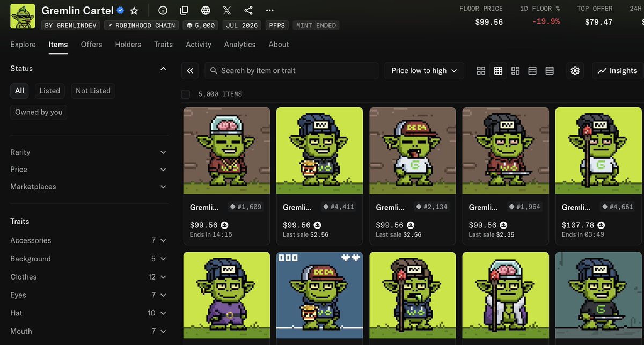Open the Analytics tab
This screenshot has height=345, width=644.
point(240,45)
